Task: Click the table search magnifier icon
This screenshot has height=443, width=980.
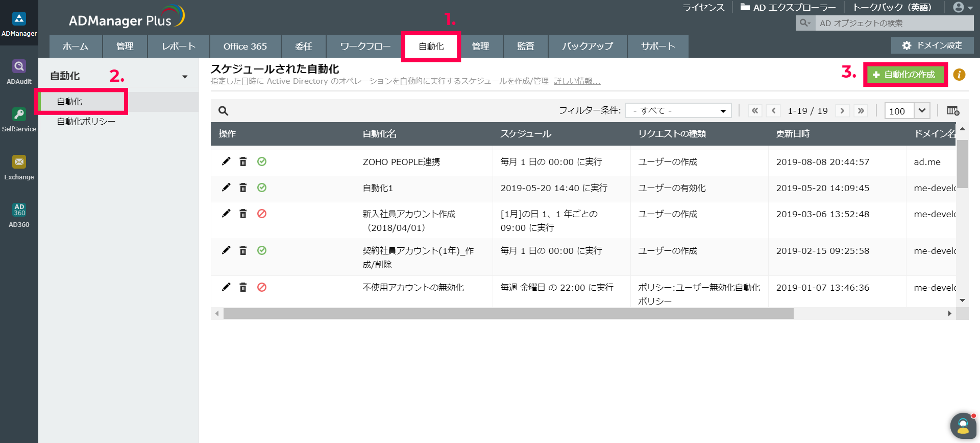Action: tap(223, 111)
